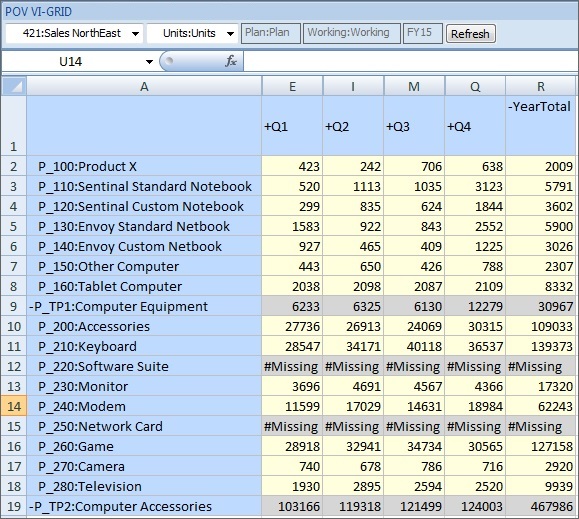Click the P_100:Product X cell
The width and height of the screenshot is (579, 519).
pos(144,166)
